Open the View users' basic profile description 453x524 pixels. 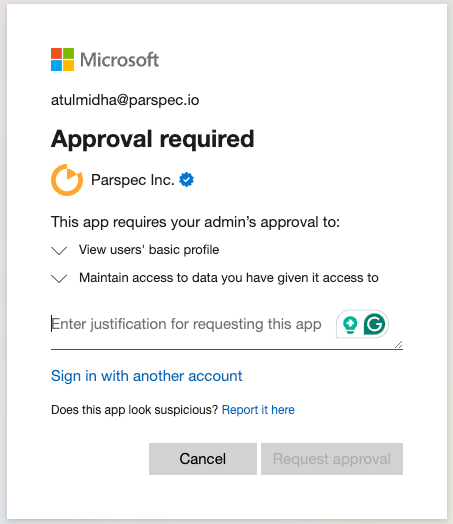pos(149,250)
